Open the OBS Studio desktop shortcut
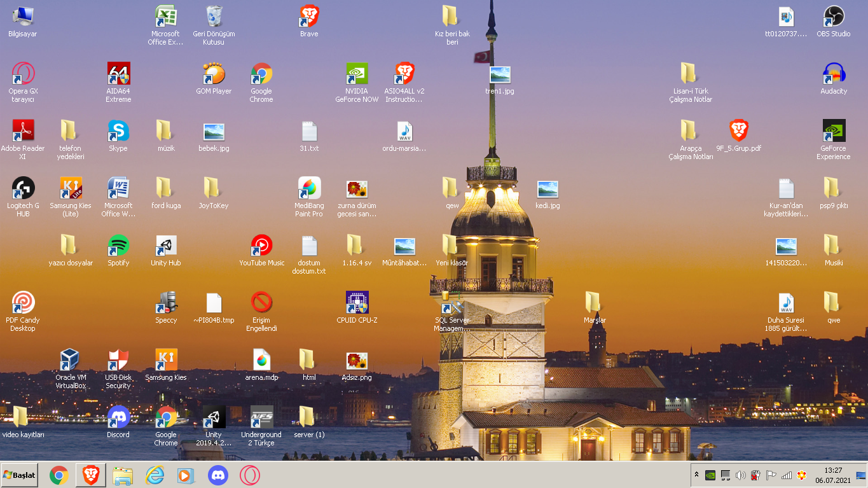 coord(834,17)
